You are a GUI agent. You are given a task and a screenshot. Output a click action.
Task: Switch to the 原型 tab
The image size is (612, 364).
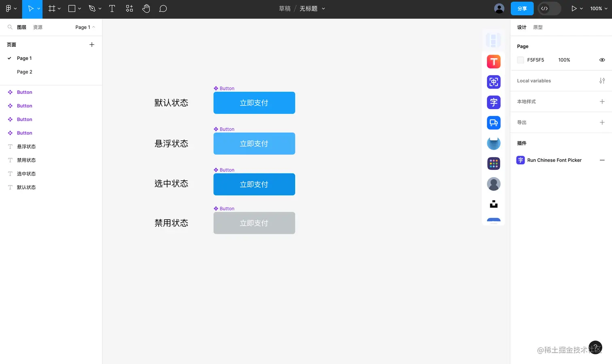click(538, 27)
